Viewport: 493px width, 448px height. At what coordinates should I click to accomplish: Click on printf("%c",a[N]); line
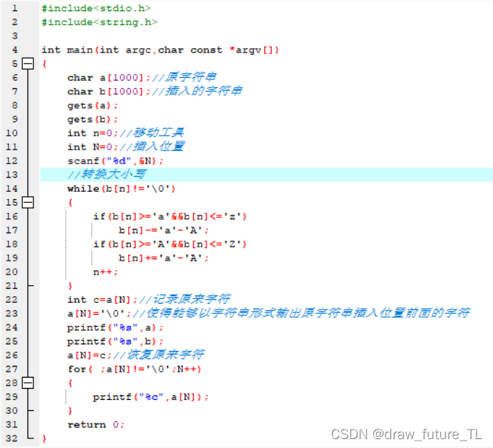pyautogui.click(x=150, y=397)
